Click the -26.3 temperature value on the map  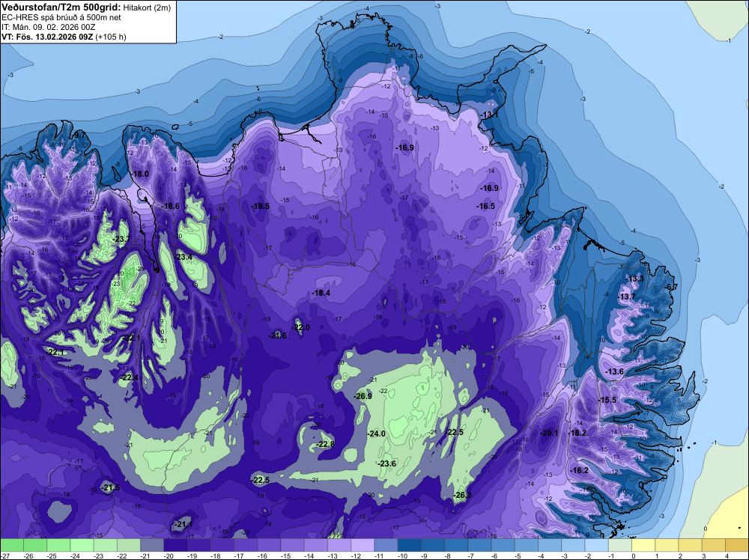click(462, 495)
